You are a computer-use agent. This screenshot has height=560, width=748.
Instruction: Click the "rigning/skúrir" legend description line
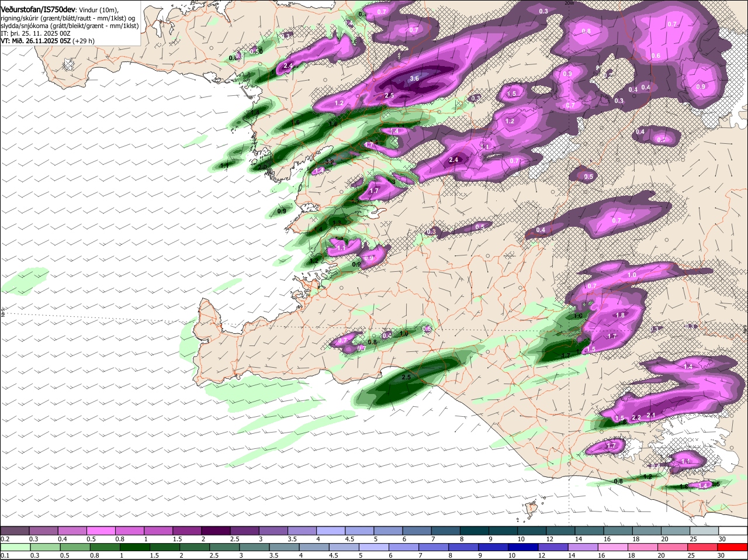68,18
